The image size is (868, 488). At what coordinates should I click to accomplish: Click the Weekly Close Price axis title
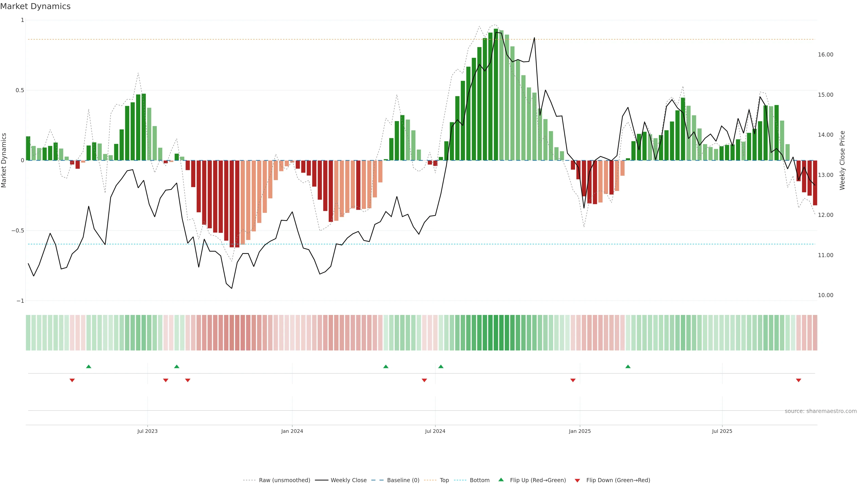(x=842, y=160)
